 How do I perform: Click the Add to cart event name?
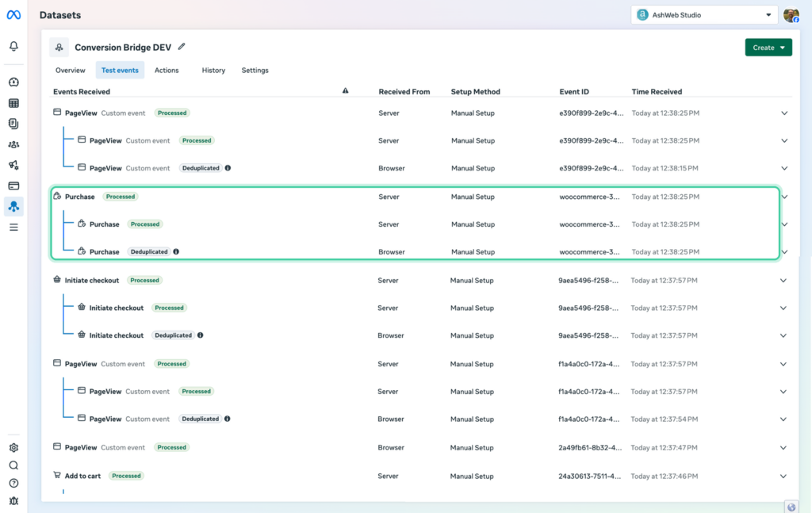(x=82, y=476)
